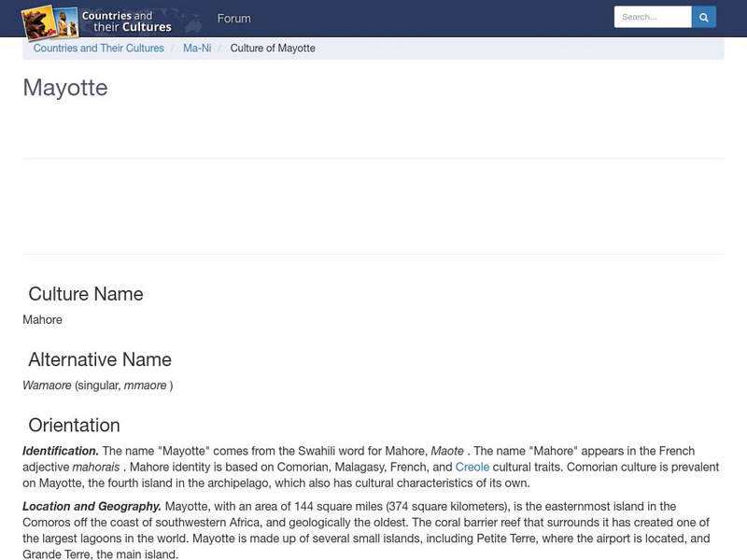Viewport: 747px width, 560px height.
Task: Click the italic word mahorais
Action: 96,468
